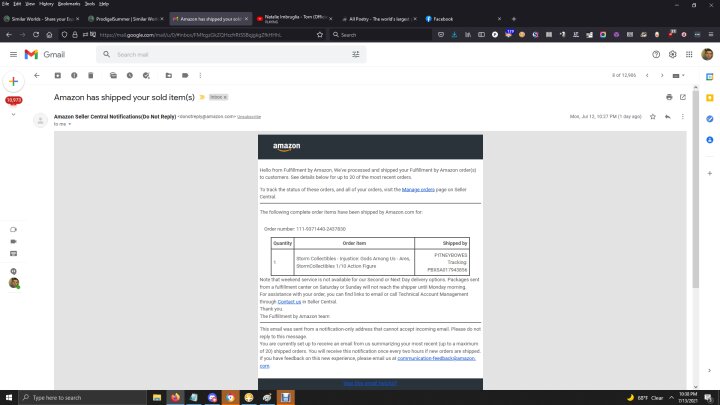Go back to inbox with arrow
The height and width of the screenshot is (405, 720).
pos(37,75)
